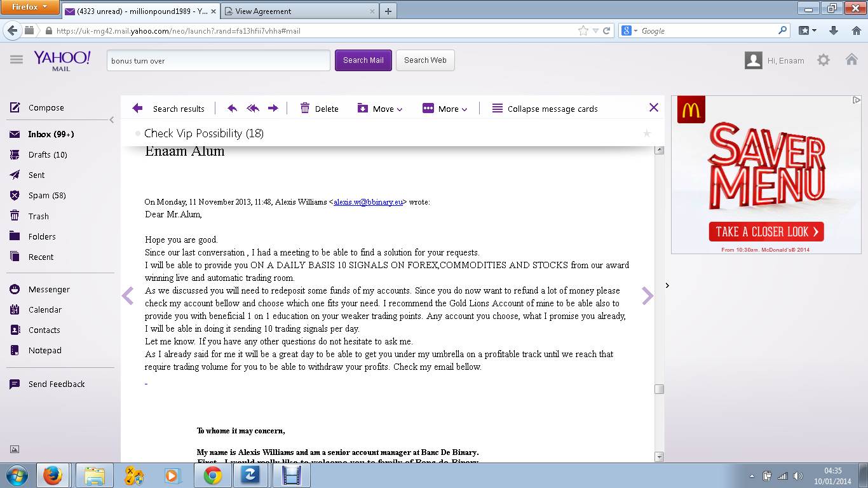The height and width of the screenshot is (488, 868).
Task: Open Chrome from the taskbar
Action: pos(213,475)
